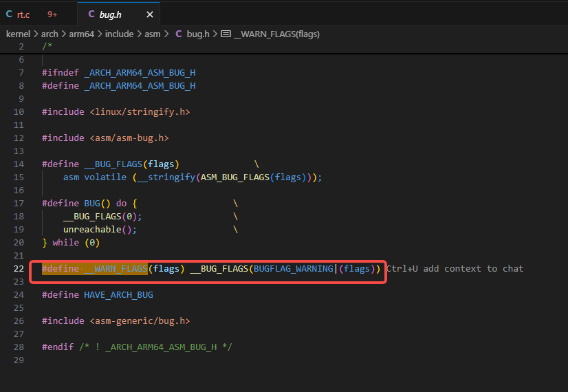Click <linux/stringify.h> include path
The width and height of the screenshot is (568, 392).
click(140, 112)
